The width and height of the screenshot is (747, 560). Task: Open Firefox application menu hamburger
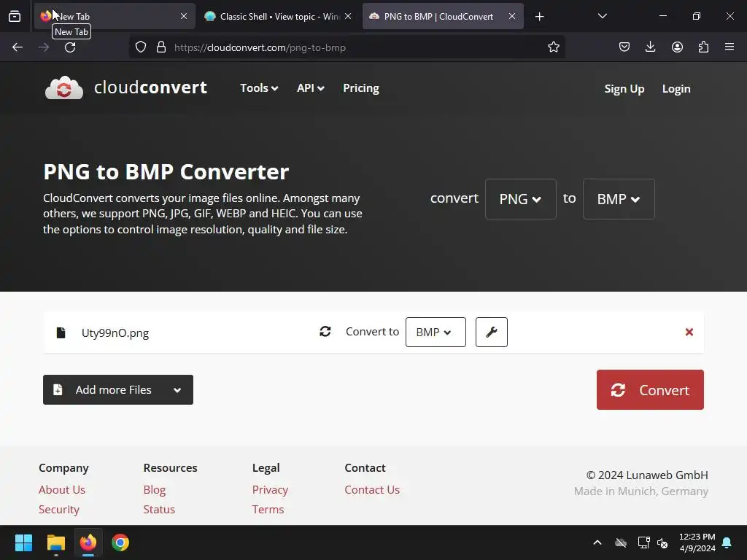tap(729, 47)
